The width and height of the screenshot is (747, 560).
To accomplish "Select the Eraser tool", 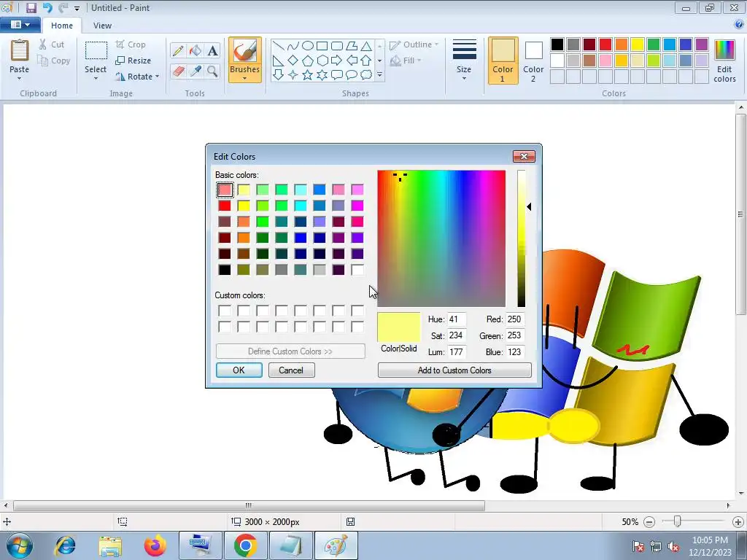I will tap(178, 71).
